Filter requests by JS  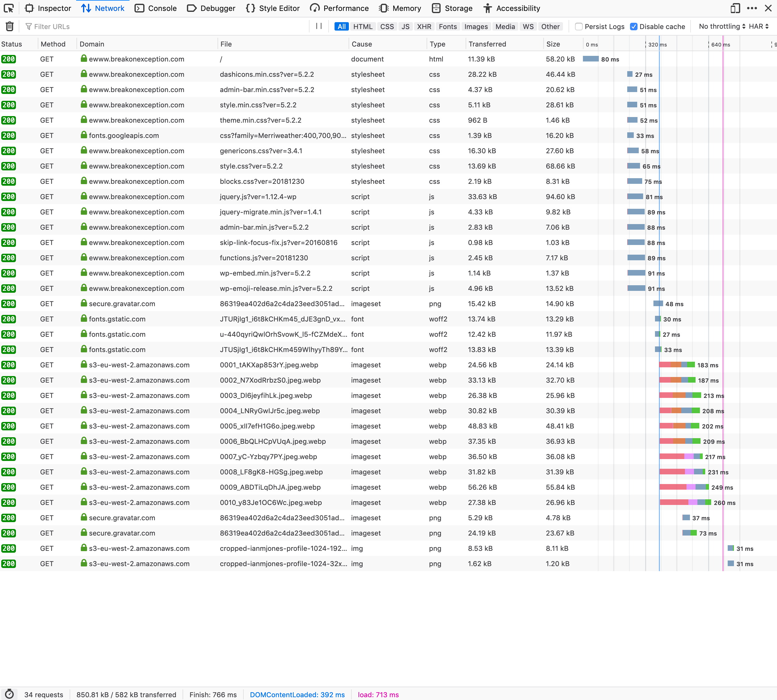tap(405, 27)
